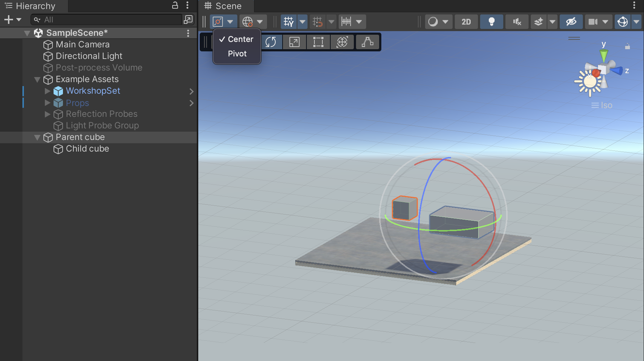
Task: Open the scene effects dropdown arrow
Action: tap(552, 22)
